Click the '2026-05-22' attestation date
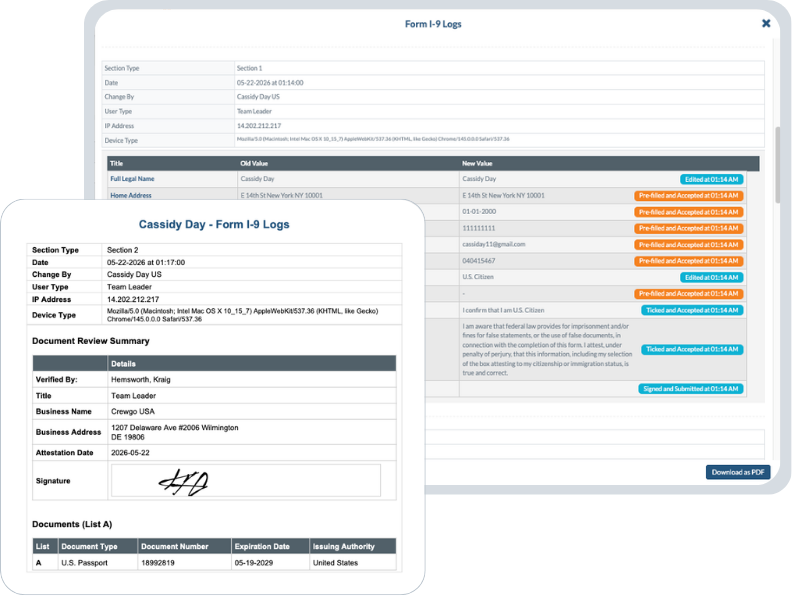This screenshot has width=793, height=596. [x=130, y=453]
